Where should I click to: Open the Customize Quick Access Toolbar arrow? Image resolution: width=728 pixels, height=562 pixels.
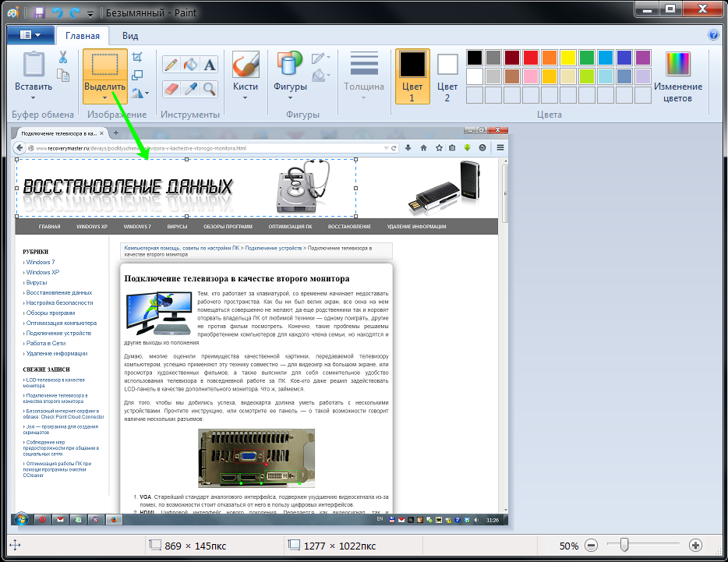click(x=90, y=13)
